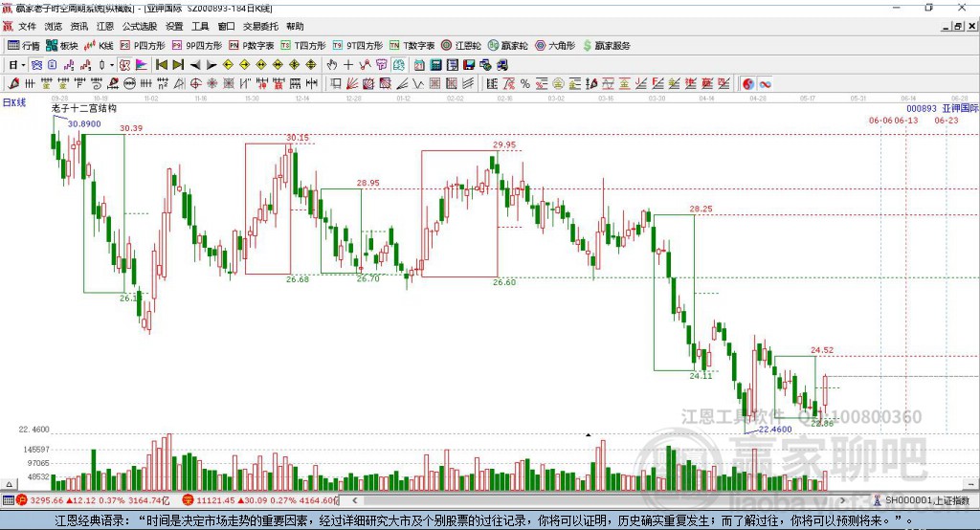
Task: Select the target circle crosshair tool
Action: (x=195, y=84)
